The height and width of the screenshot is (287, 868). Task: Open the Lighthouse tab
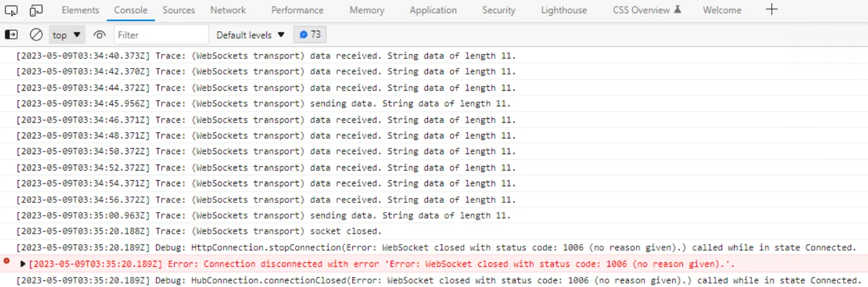point(563,10)
